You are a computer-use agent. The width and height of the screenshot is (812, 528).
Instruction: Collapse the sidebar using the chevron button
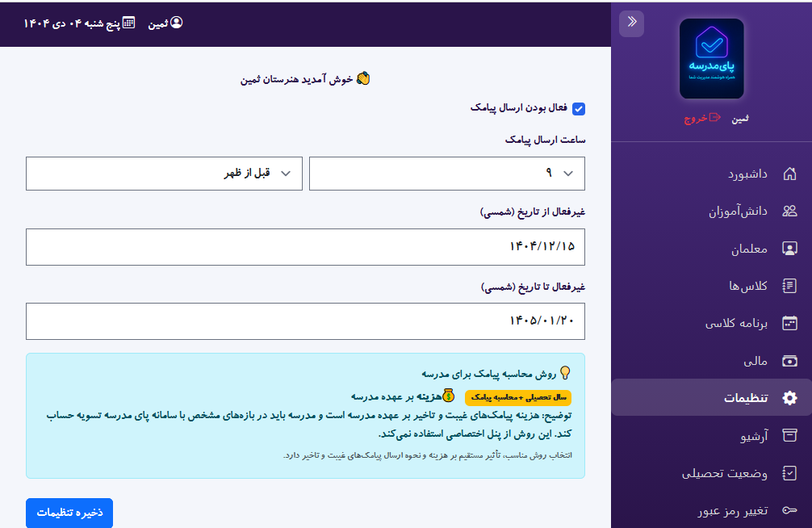tap(632, 23)
